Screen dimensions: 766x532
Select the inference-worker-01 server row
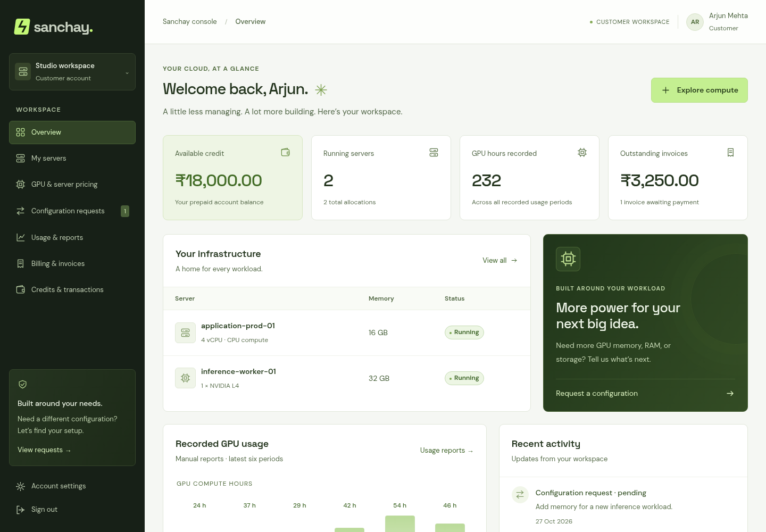347,379
